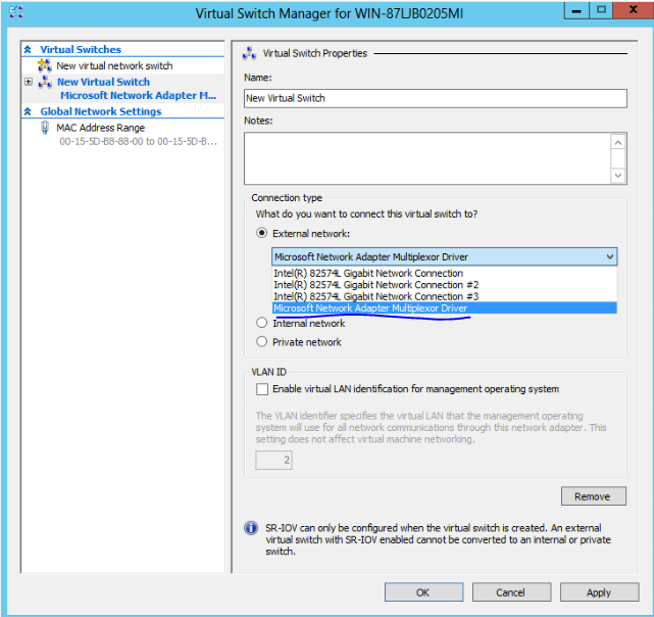The width and height of the screenshot is (654, 617).
Task: Enable virtual LAN identification checkbox
Action: pyautogui.click(x=262, y=389)
